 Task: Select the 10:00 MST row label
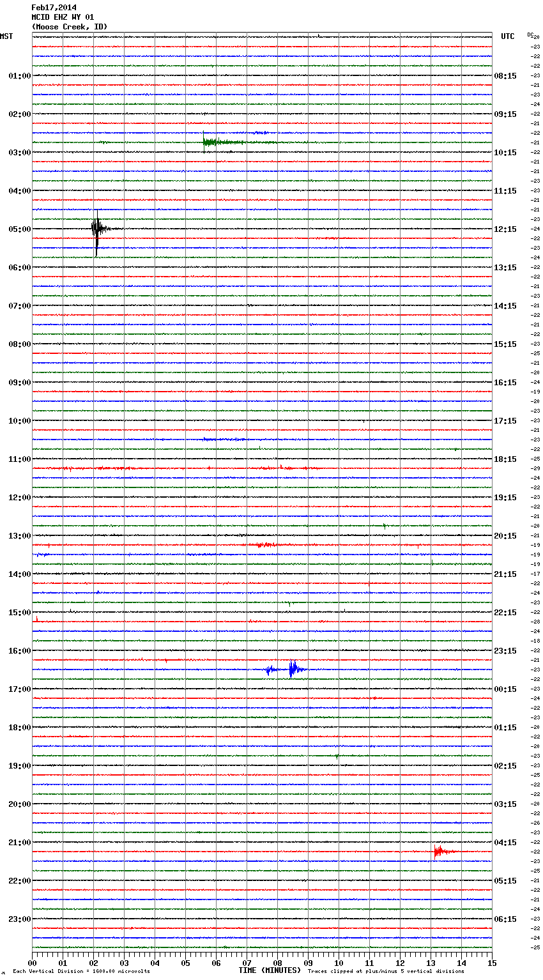tap(19, 421)
